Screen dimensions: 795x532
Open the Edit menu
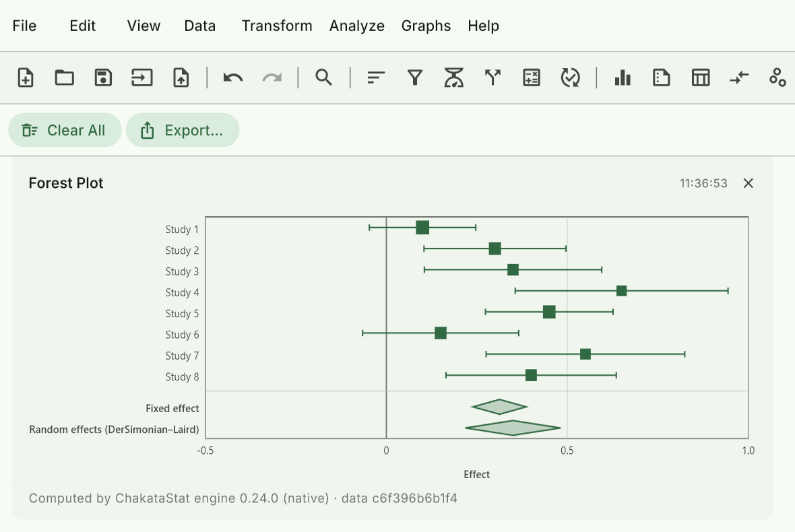[83, 26]
